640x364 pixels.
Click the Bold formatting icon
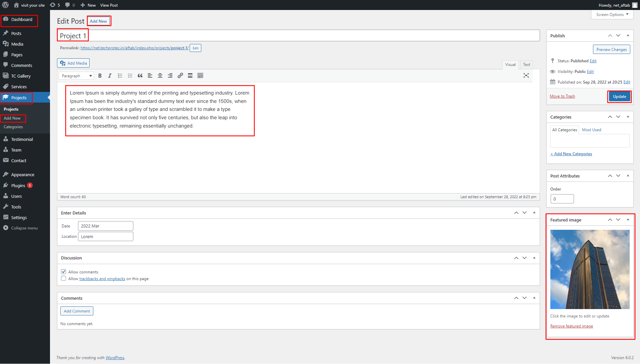tap(100, 76)
